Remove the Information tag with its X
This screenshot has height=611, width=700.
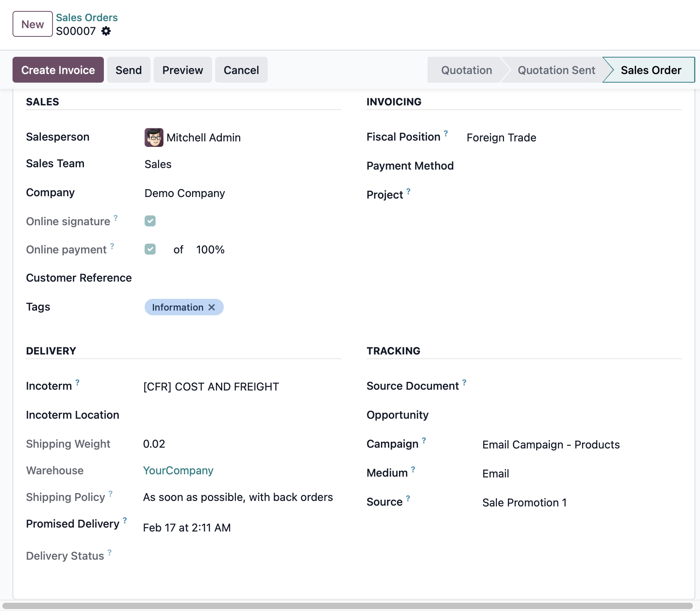tap(212, 307)
